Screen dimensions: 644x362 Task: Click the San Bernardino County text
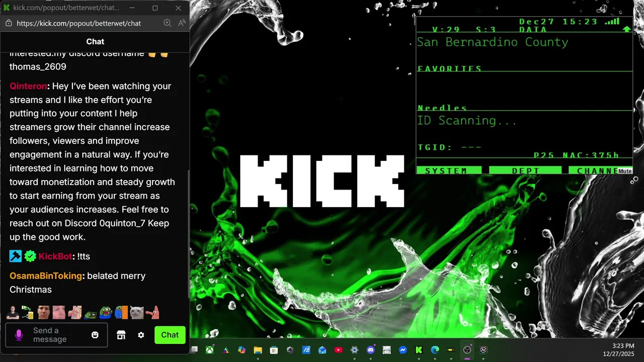493,42
